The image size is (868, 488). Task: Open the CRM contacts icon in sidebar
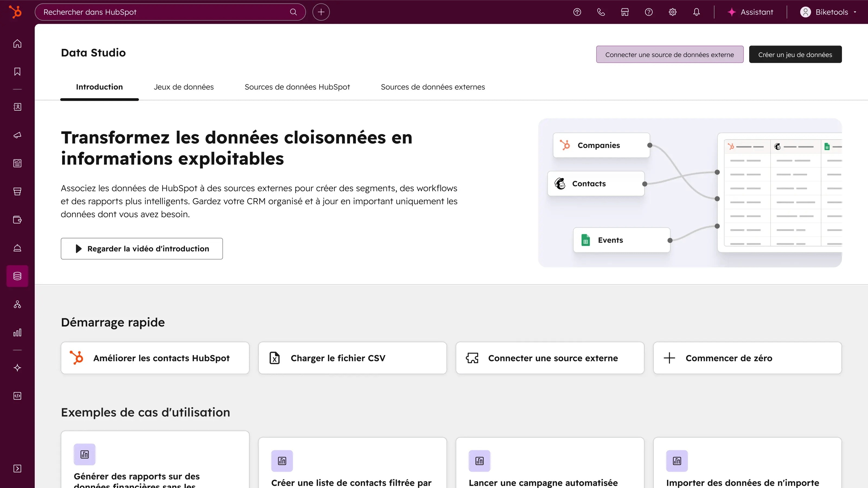17,107
